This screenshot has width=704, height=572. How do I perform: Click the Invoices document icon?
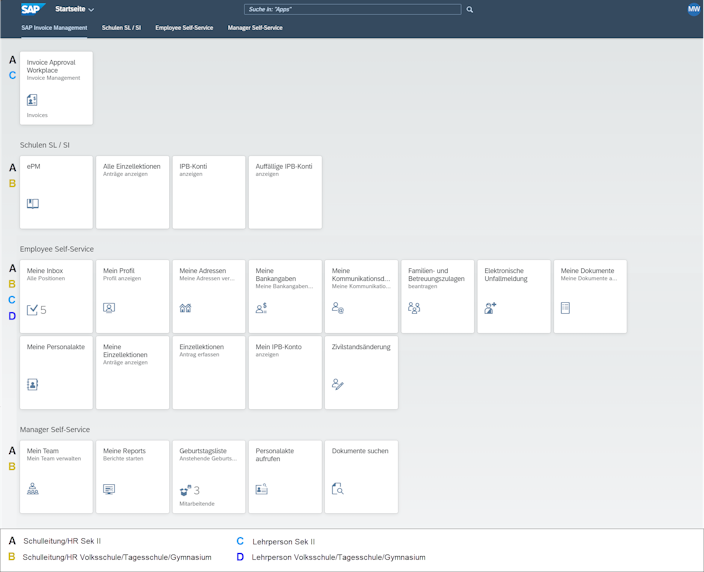(32, 100)
